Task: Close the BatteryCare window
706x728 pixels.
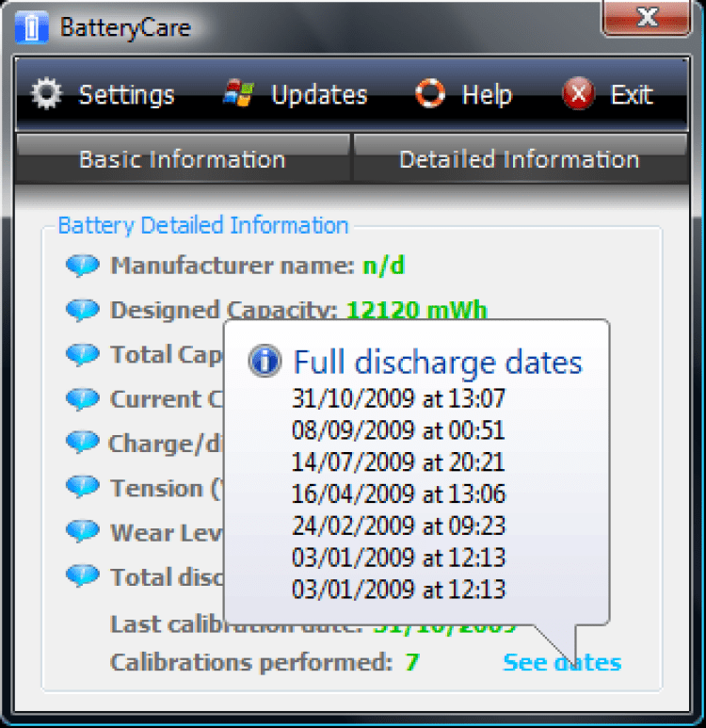Action: pos(647,17)
